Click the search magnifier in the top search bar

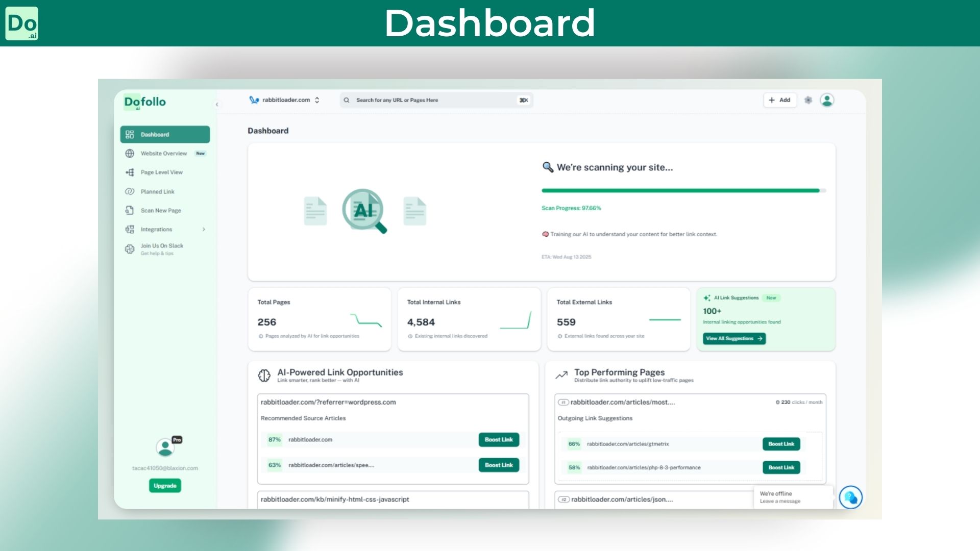pyautogui.click(x=347, y=100)
